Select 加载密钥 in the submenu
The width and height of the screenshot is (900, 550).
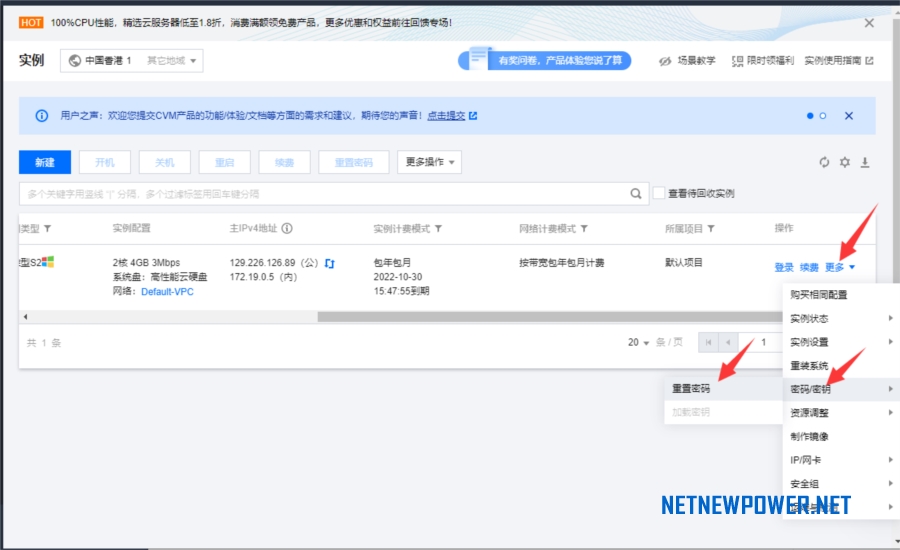[723, 412]
